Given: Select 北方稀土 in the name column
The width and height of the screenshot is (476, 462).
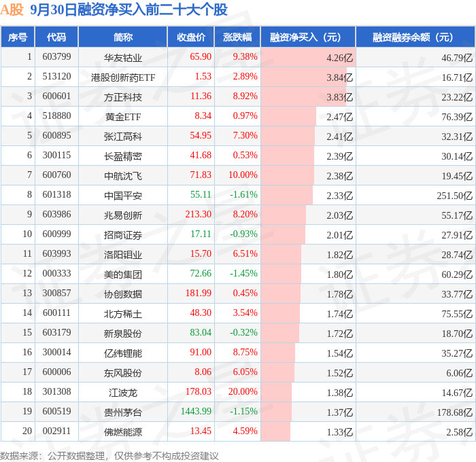Looking at the screenshot, I should coord(123,314).
